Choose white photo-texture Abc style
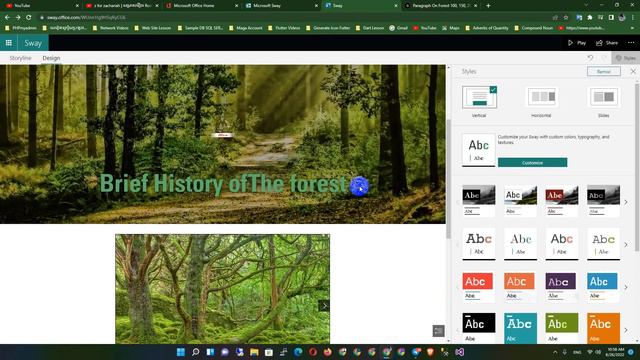The width and height of the screenshot is (640, 360). point(520,200)
